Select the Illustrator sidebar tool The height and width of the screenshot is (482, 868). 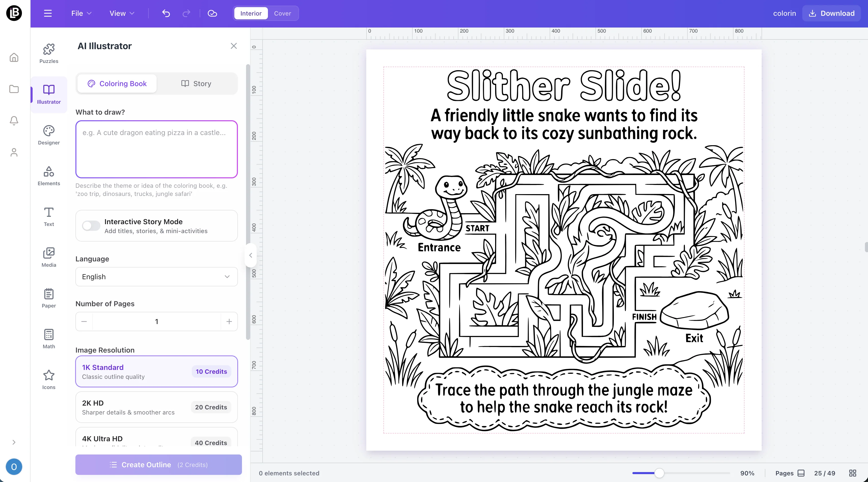coord(49,94)
